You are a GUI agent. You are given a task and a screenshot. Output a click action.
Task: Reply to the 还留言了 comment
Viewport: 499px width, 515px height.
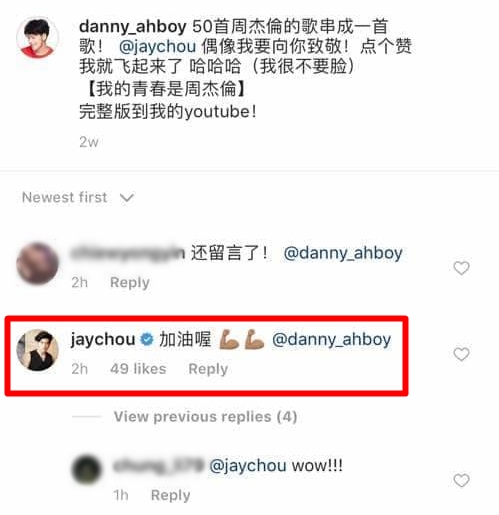[x=130, y=283]
